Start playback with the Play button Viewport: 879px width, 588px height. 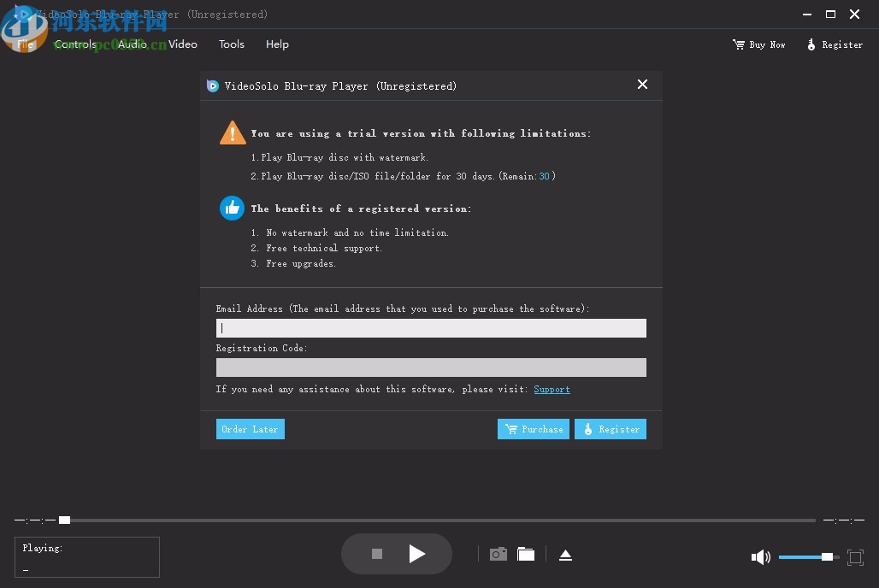[x=416, y=554]
